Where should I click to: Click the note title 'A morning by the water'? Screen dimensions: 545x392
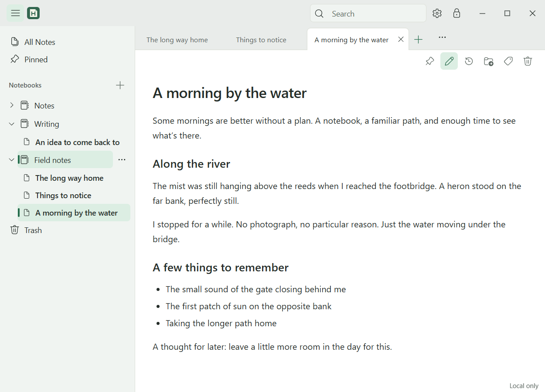click(230, 93)
